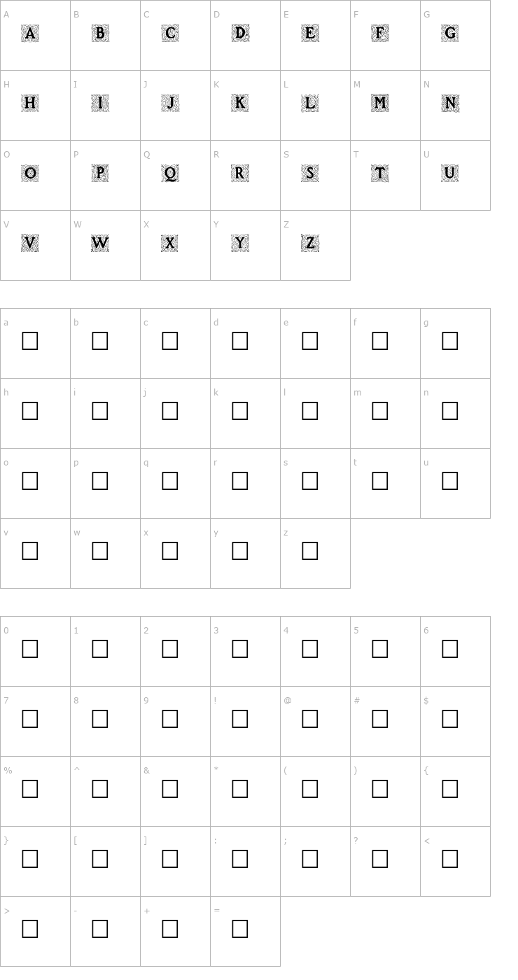The width and height of the screenshot is (518, 980).
Task: Select the missing glyph for question mark
Action: click(x=380, y=859)
